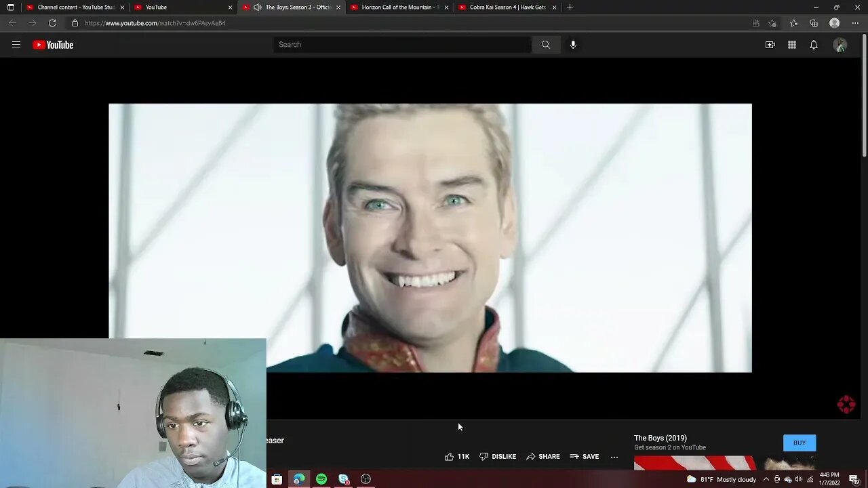Open the YouTube hamburger guide menu
Viewport: 868px width, 488px height.
coord(16,45)
